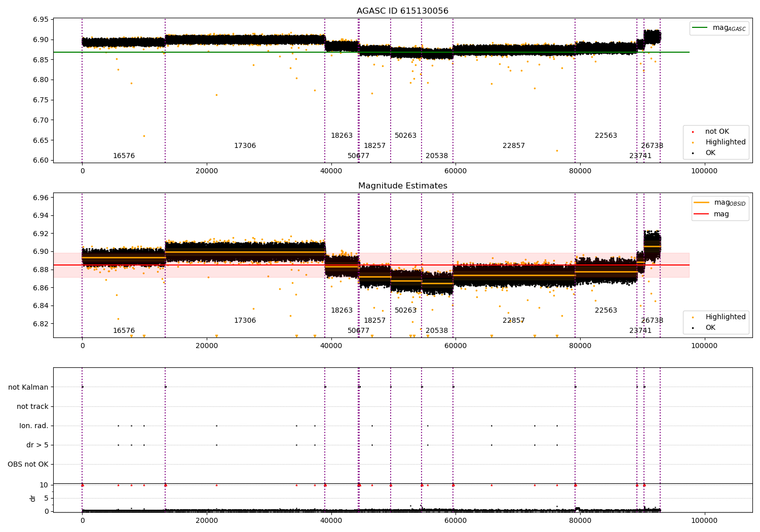Click obsid label 16576 in the top plot

[x=124, y=156]
